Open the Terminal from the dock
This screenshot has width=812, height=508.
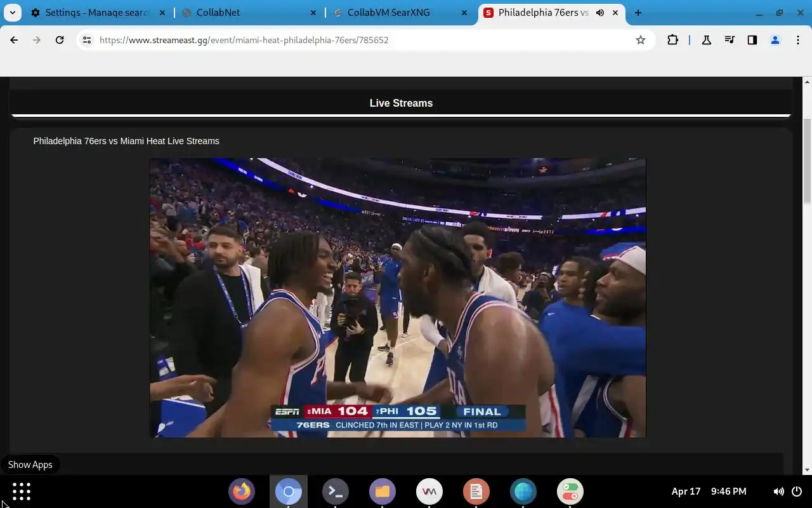(x=336, y=491)
